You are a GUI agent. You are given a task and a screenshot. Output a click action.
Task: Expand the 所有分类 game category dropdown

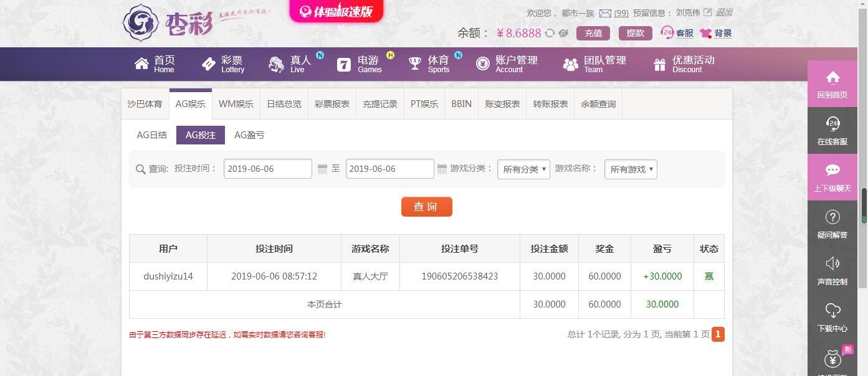(x=523, y=169)
